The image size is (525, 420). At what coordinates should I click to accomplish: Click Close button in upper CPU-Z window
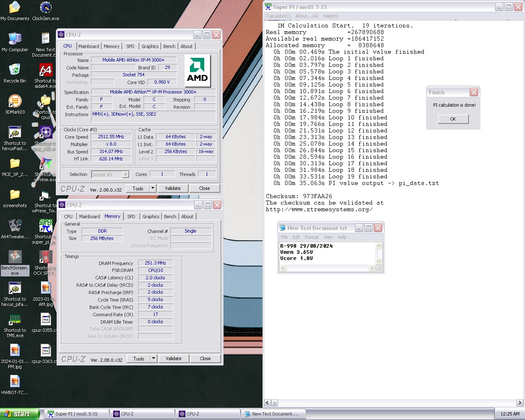click(204, 188)
